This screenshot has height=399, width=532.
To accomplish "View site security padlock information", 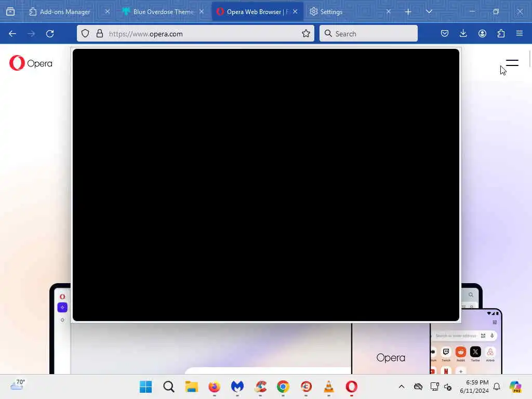I will tap(99, 33).
